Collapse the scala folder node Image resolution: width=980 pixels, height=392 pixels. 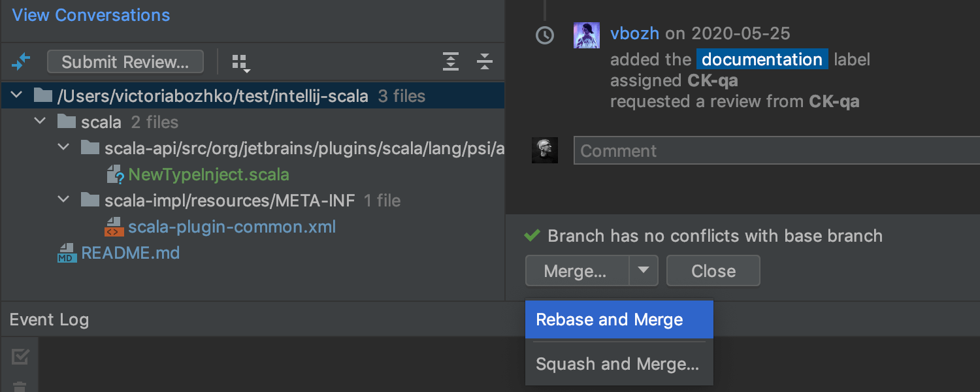tap(40, 122)
